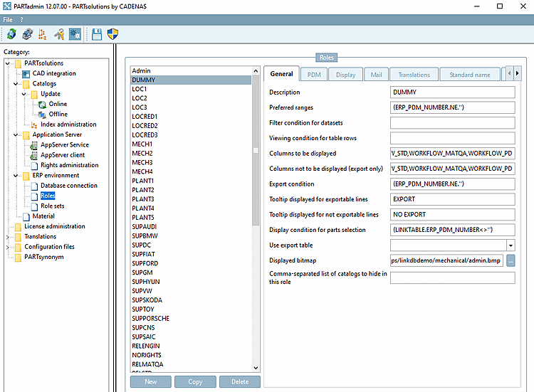Select the RELMATQA role in list
Viewport: 534px width, 392px height.
point(191,364)
